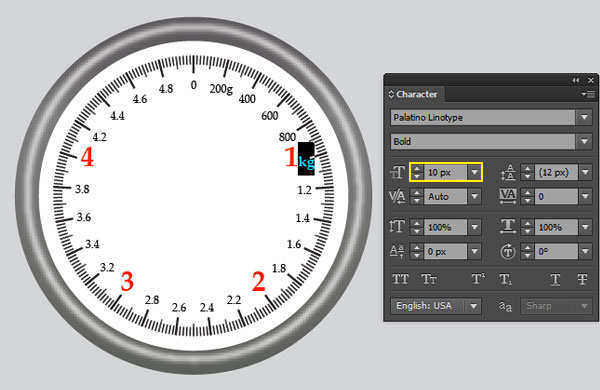Expand the baseline shift dropdown arrow

474,252
